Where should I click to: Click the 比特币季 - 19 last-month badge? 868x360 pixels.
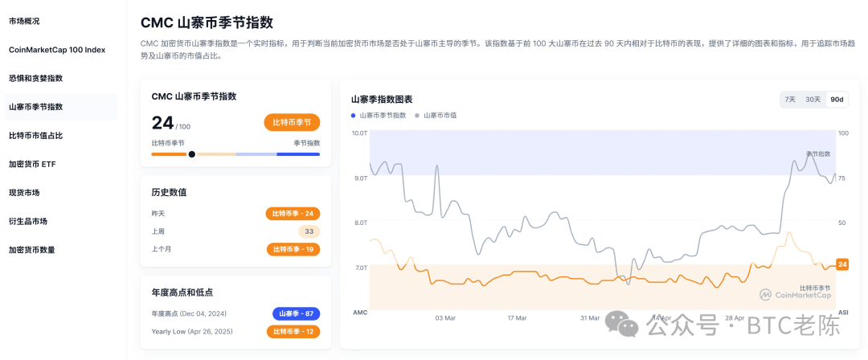click(x=293, y=249)
